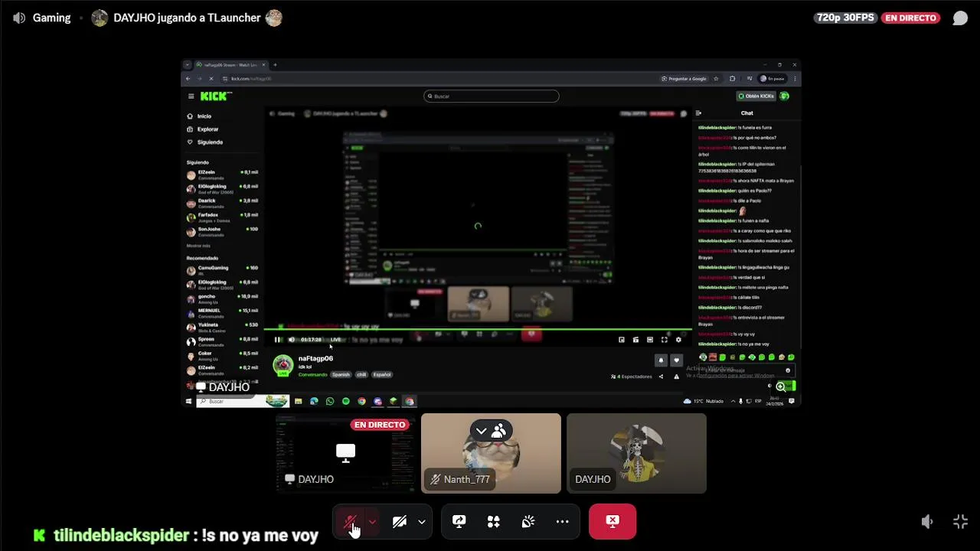
Task: Collapse participants with the chevron pill
Action: click(x=491, y=431)
